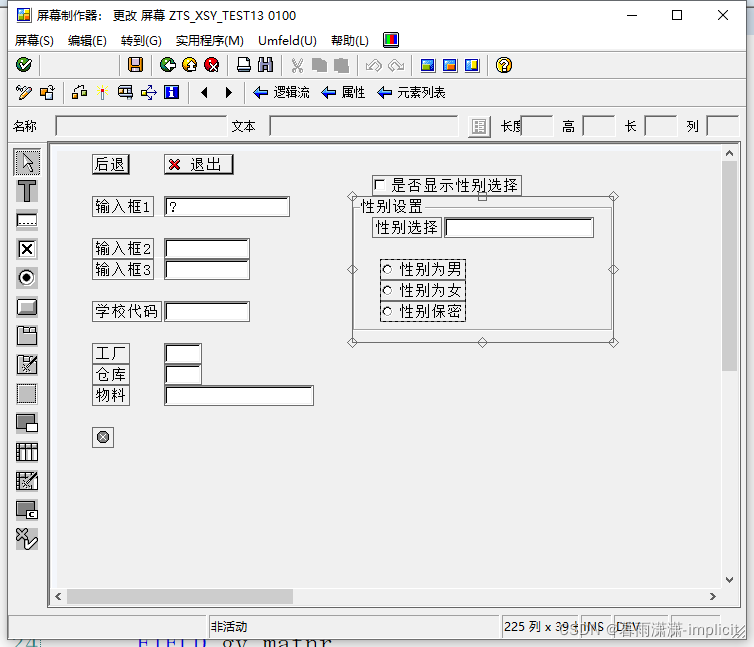Image resolution: width=754 pixels, height=647 pixels.
Task: Click the icon button next to 文本 field
Action: (x=479, y=127)
